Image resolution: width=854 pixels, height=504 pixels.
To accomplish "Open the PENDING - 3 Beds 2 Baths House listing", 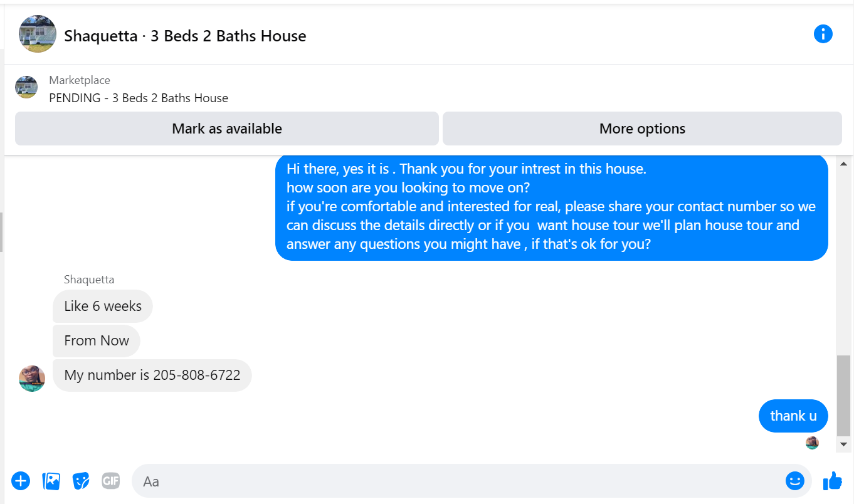I will click(139, 98).
